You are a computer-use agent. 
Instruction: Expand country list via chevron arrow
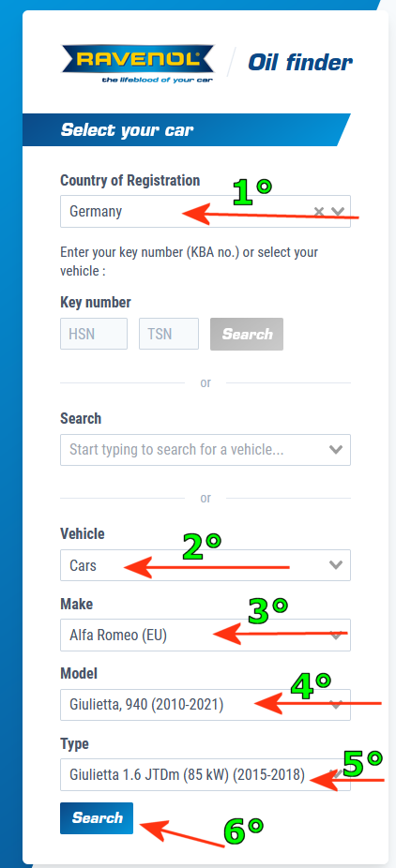337,211
